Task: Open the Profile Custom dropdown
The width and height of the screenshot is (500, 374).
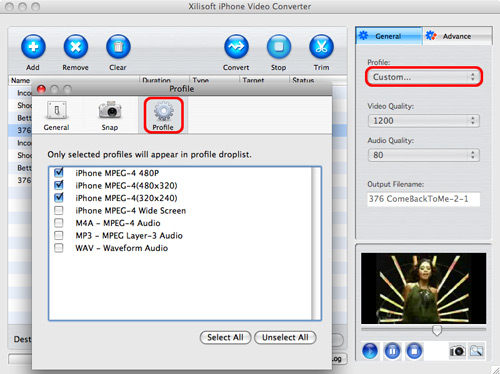Action: 424,77
